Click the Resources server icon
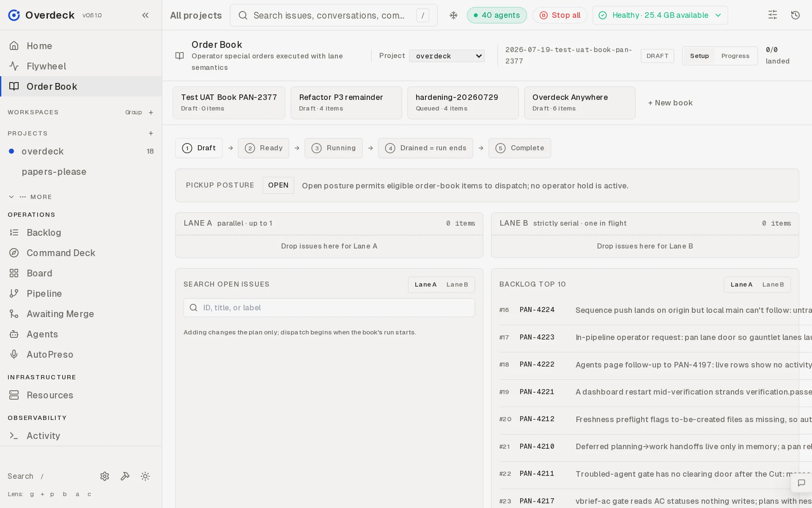Screen dimensions: 812x508 point(14,395)
